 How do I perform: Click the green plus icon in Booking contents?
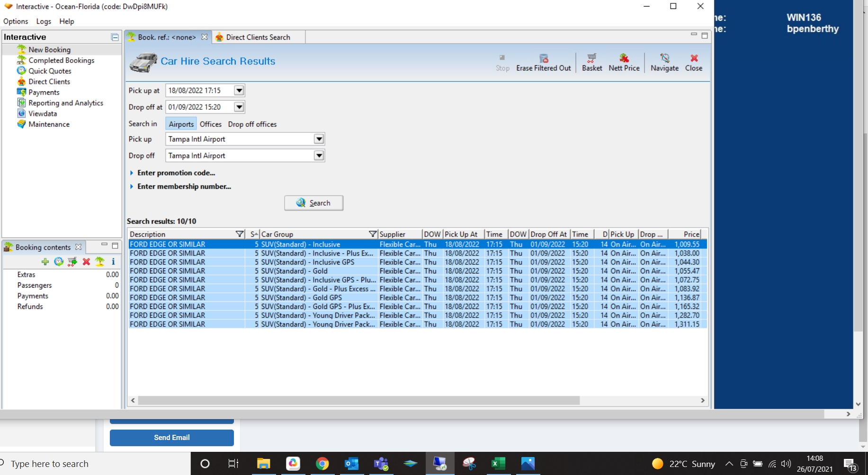(45, 262)
